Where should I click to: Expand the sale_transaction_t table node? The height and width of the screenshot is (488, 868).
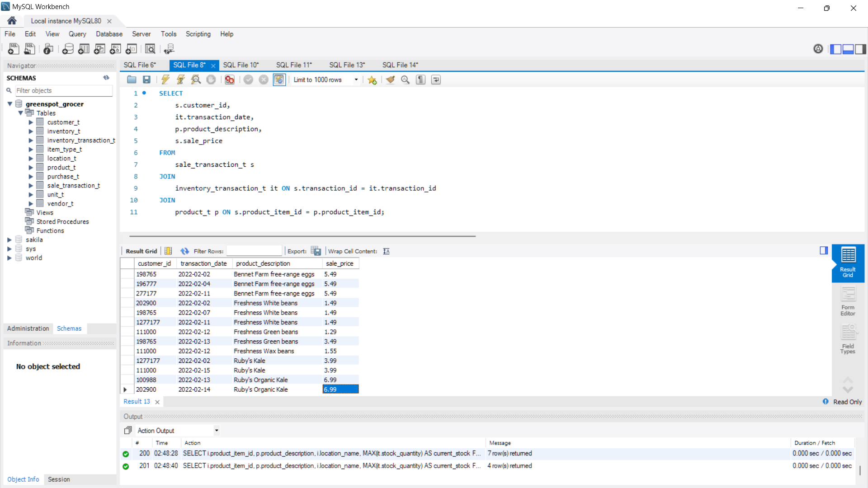pos(31,186)
